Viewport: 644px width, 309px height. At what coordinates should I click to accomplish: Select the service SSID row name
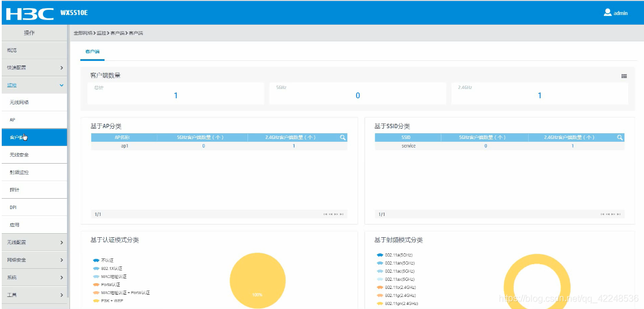tap(408, 146)
